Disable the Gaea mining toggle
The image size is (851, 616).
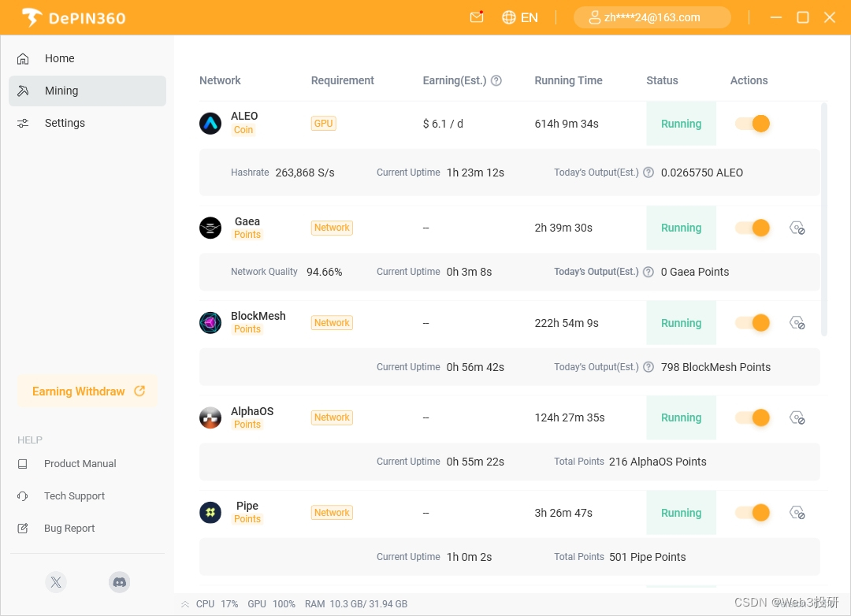(753, 228)
